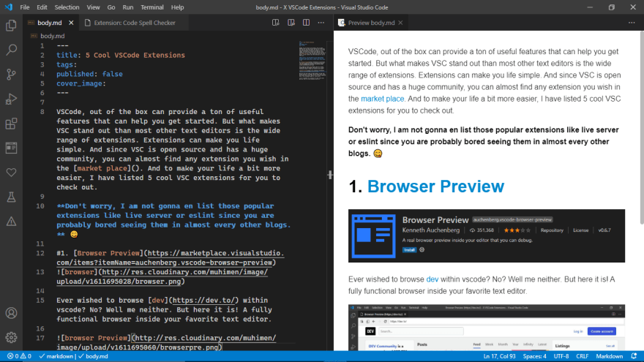Close the Preview body.md tab
Viewport: 644px width, 362px height.
tap(400, 23)
